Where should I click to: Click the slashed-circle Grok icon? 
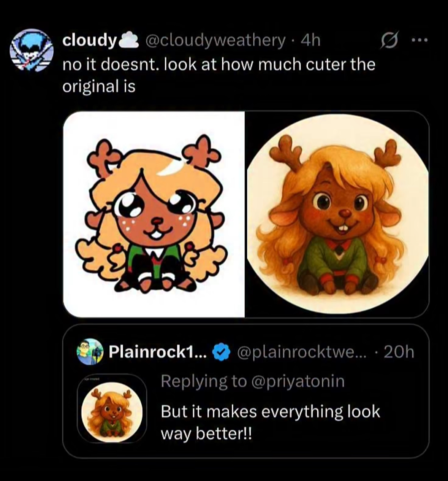(x=388, y=40)
